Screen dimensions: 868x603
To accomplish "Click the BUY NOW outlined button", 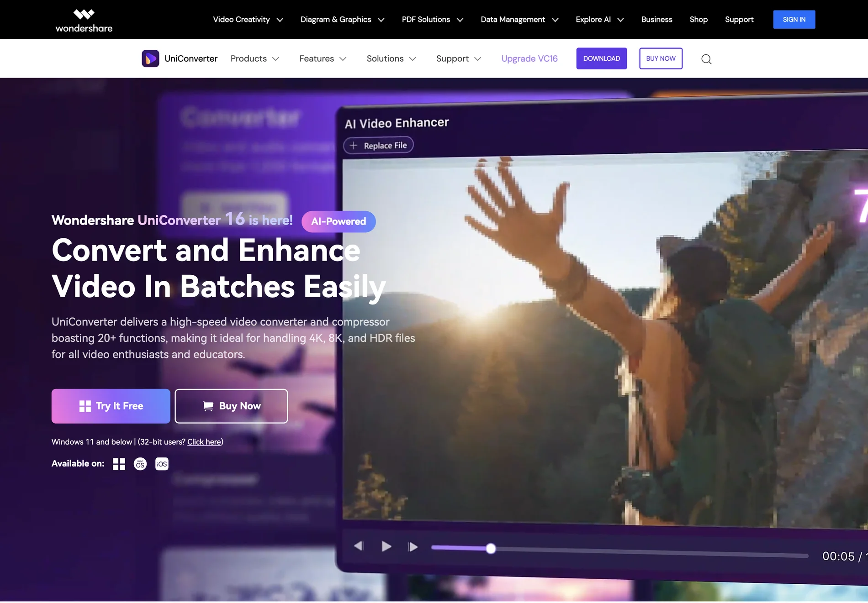I will point(661,58).
